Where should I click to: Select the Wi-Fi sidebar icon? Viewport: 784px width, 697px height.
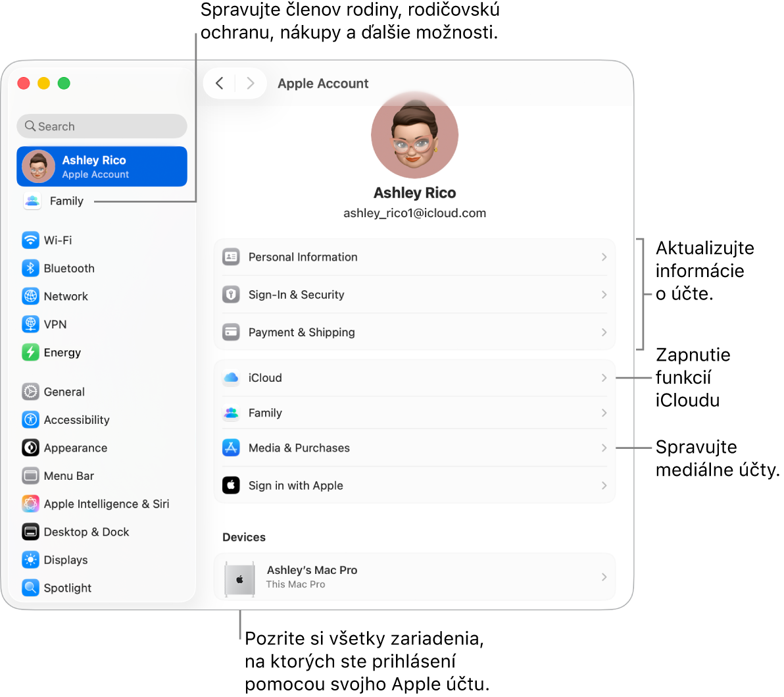31,240
